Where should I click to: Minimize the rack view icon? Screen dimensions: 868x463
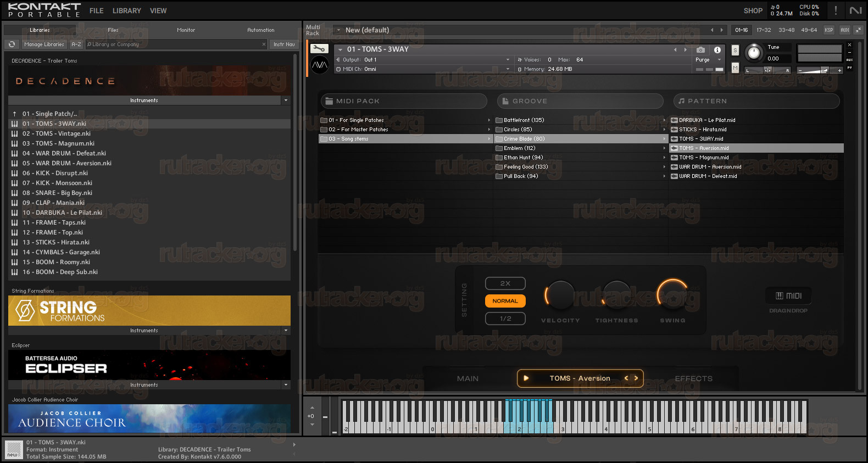pyautogui.click(x=858, y=30)
